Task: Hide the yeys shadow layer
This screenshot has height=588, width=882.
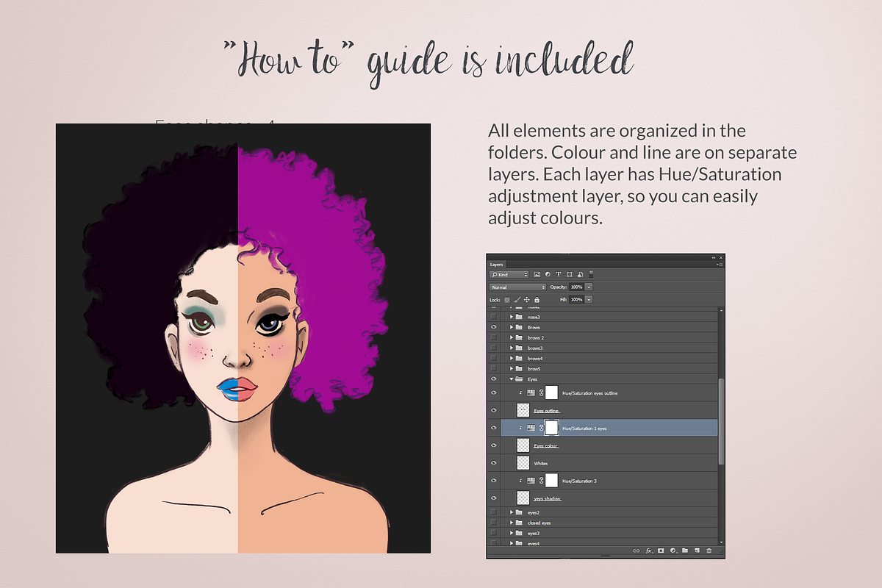Action: point(493,498)
